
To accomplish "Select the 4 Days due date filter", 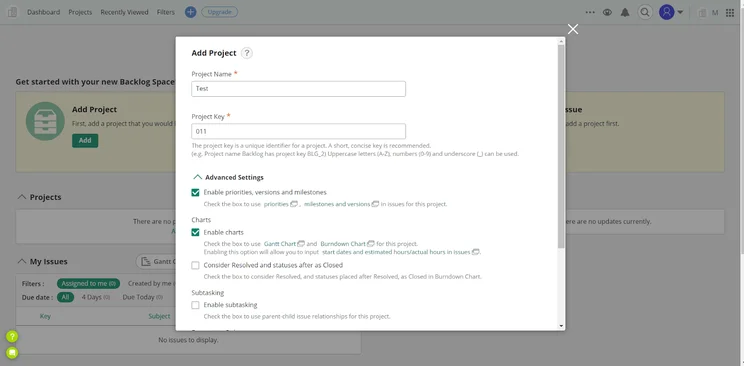I will 95,297.
